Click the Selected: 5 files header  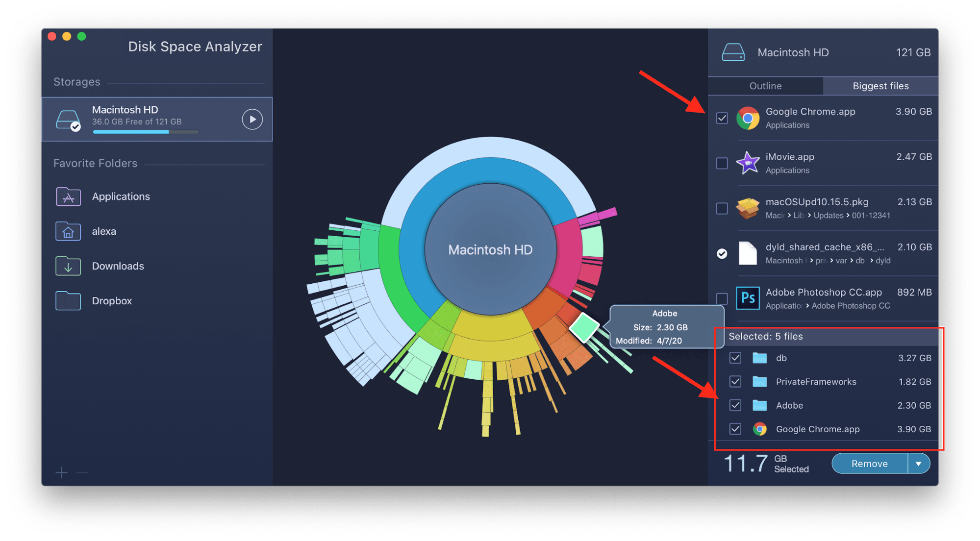766,336
